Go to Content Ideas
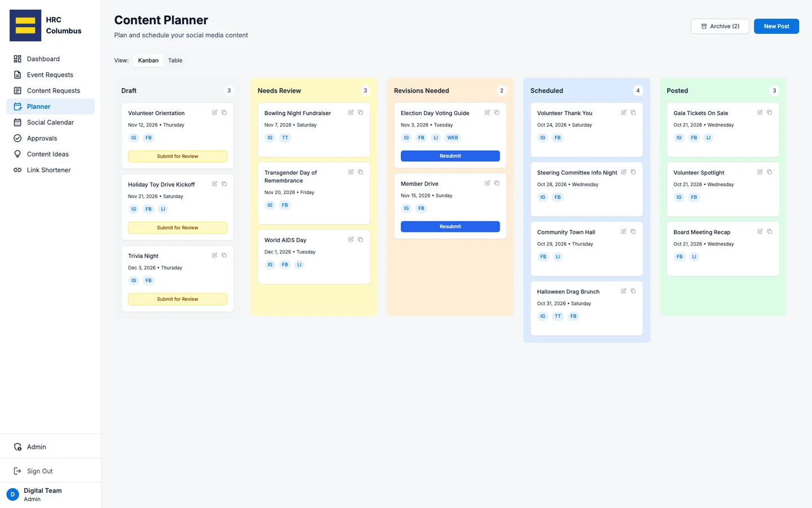The height and width of the screenshot is (508, 812). (x=51, y=154)
